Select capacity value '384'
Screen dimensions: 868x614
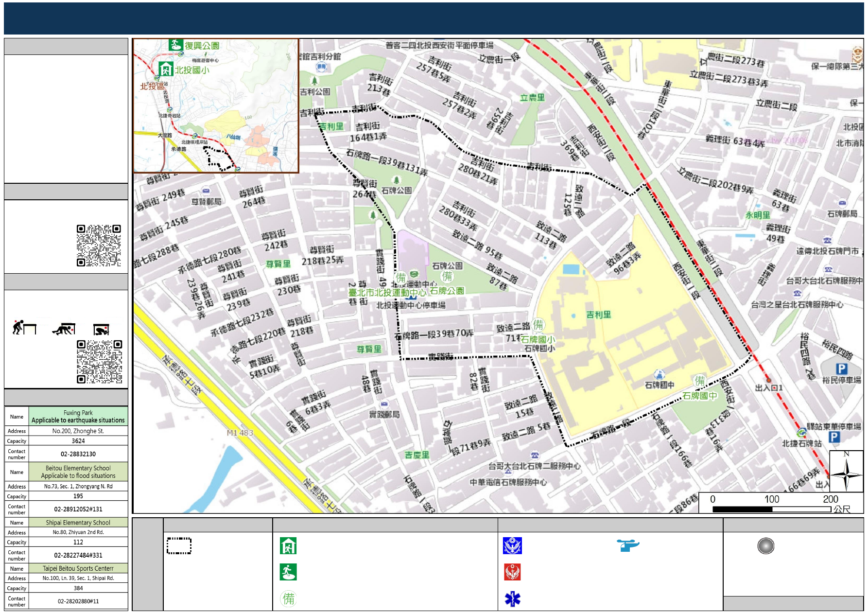(78, 588)
